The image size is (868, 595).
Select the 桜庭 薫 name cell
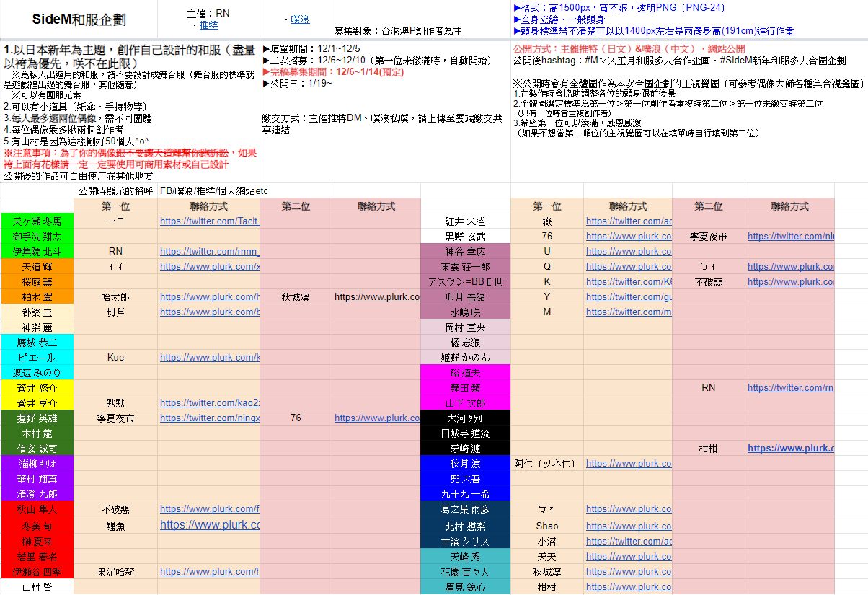pyautogui.click(x=37, y=281)
